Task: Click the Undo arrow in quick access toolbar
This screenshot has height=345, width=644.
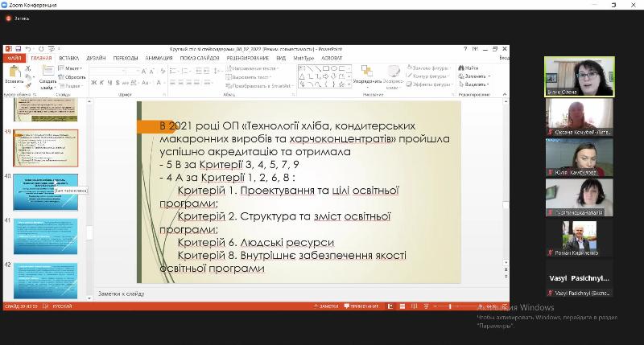Action: [28, 49]
